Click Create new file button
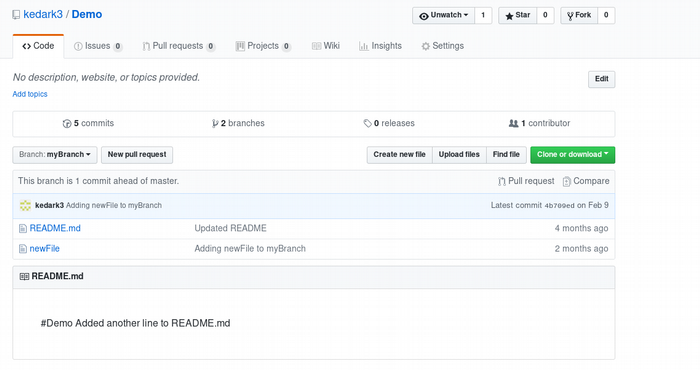Viewport: 700px width, 370px height. click(x=400, y=155)
